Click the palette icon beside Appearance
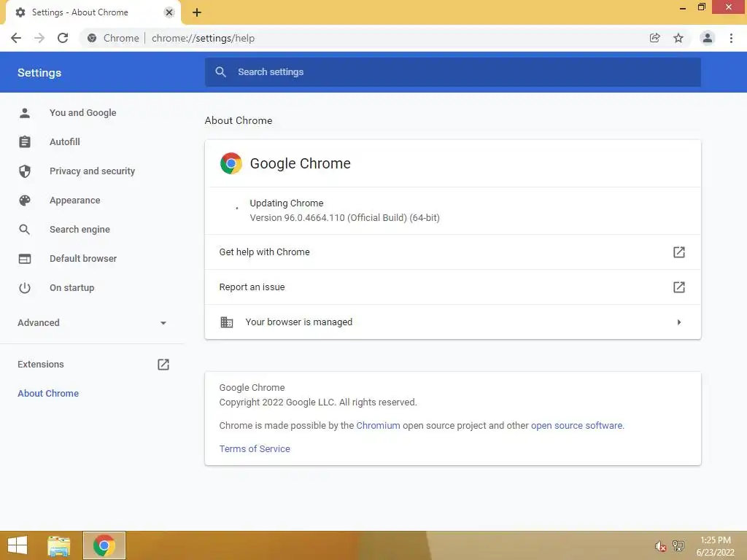Image resolution: width=747 pixels, height=560 pixels. tap(25, 201)
